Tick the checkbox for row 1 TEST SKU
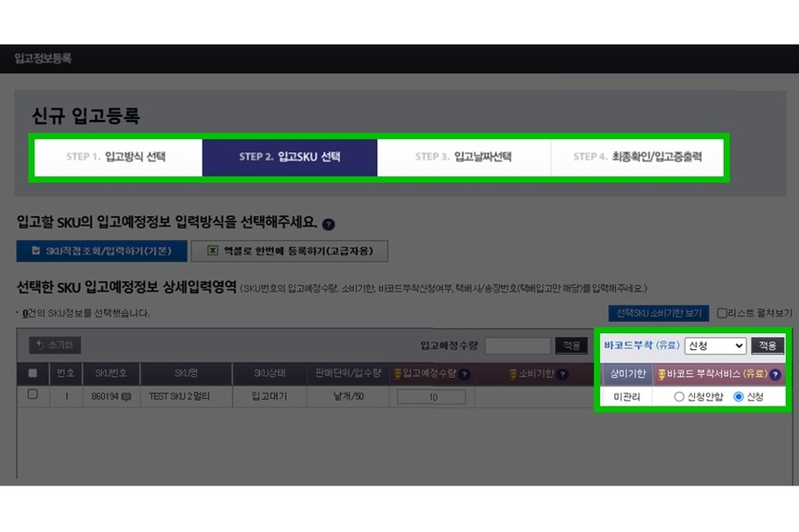Screen dimensions: 799x532 [x=33, y=394]
